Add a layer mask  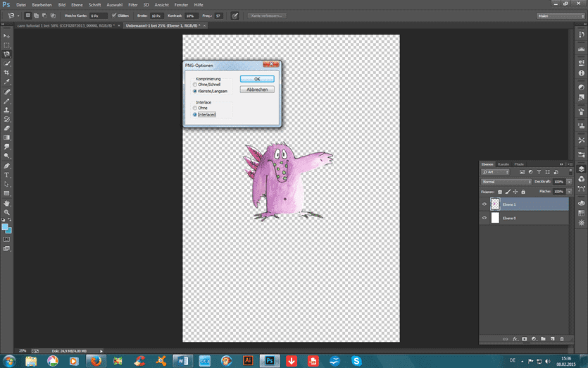[524, 338]
